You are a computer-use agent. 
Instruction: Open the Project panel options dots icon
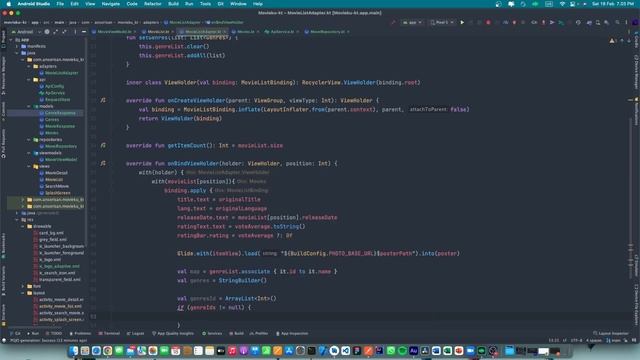pyautogui.click(x=75, y=31)
